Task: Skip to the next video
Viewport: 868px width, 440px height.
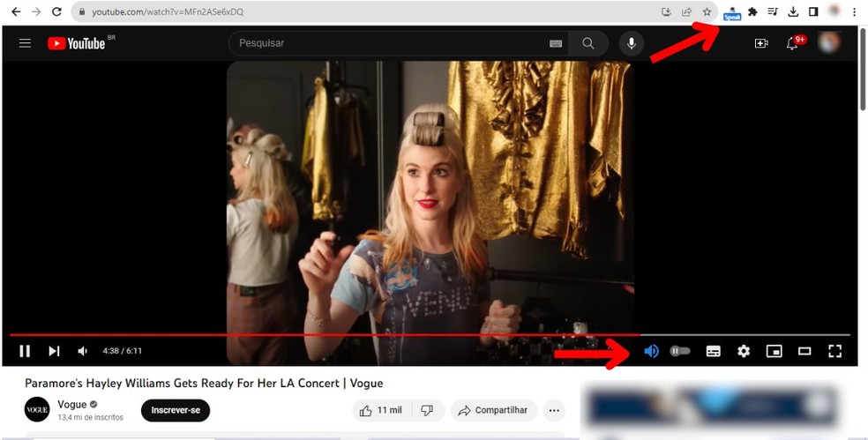Action: (54, 351)
